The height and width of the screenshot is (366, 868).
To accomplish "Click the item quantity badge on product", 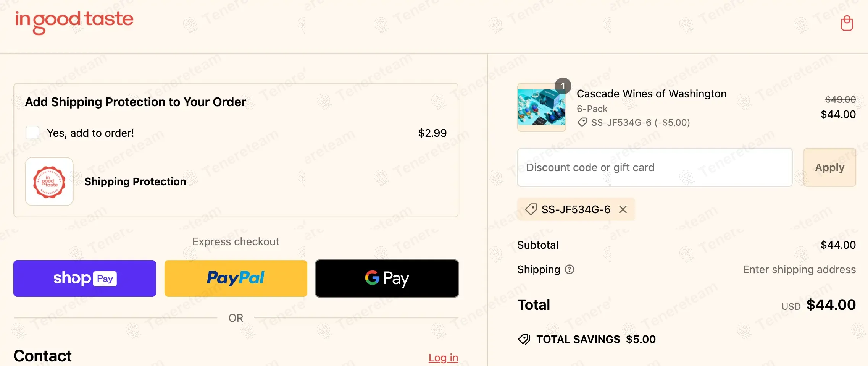I will click(563, 86).
